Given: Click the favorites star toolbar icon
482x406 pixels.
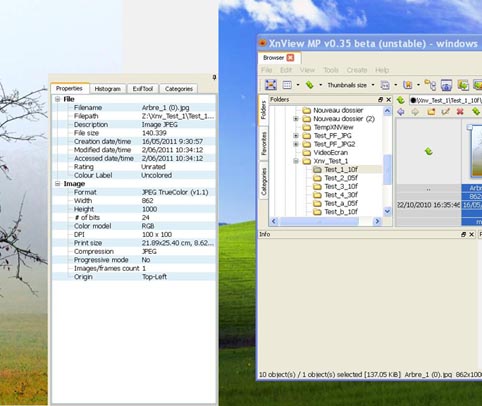Looking at the screenshot, I should click(x=408, y=85).
